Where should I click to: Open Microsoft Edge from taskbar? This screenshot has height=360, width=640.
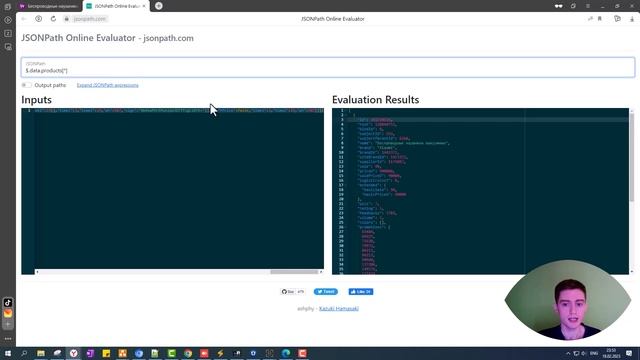point(286,353)
